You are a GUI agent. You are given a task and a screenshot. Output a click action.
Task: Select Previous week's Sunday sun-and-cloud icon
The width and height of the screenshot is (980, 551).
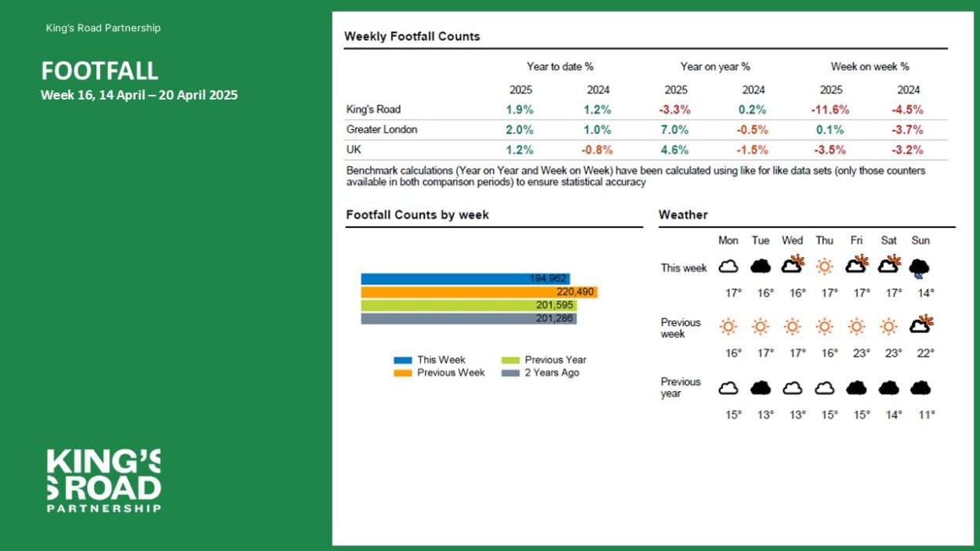[921, 324]
